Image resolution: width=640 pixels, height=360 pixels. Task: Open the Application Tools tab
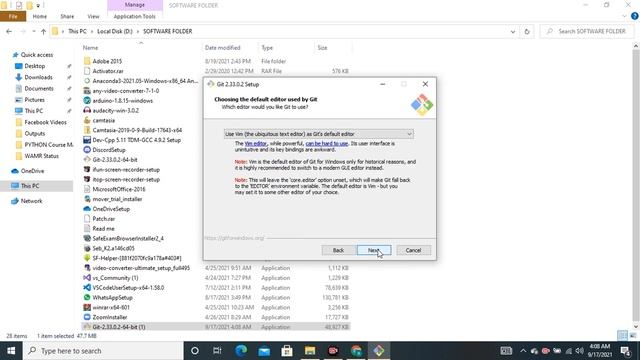pos(134,16)
